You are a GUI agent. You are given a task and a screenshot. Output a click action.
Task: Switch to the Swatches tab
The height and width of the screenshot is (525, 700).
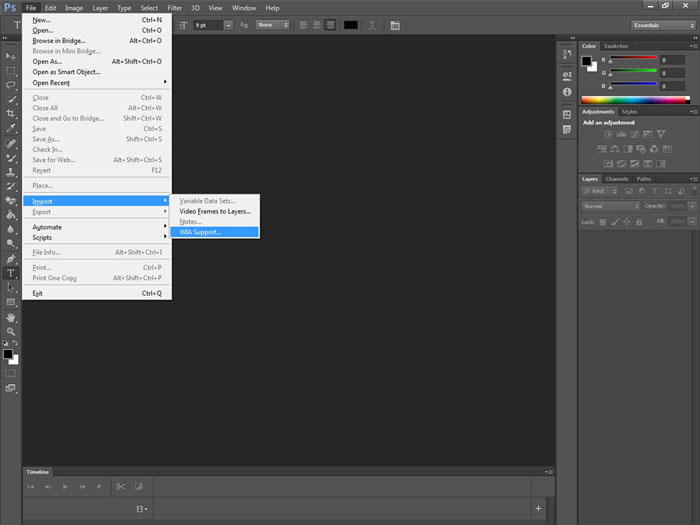pos(616,46)
